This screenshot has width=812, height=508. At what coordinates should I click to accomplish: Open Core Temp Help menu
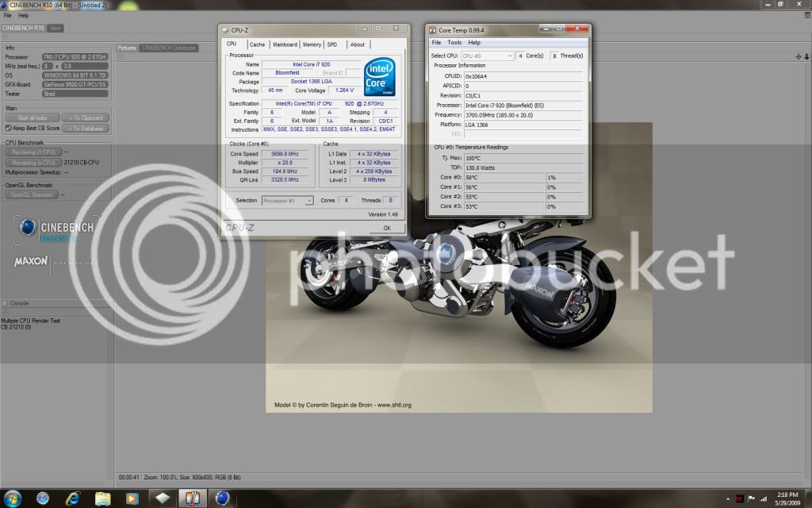(x=474, y=43)
